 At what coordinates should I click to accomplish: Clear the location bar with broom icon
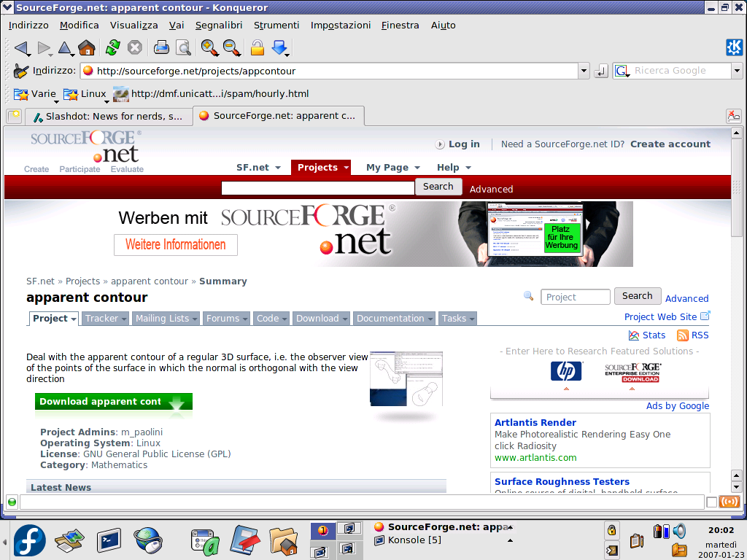click(20, 71)
